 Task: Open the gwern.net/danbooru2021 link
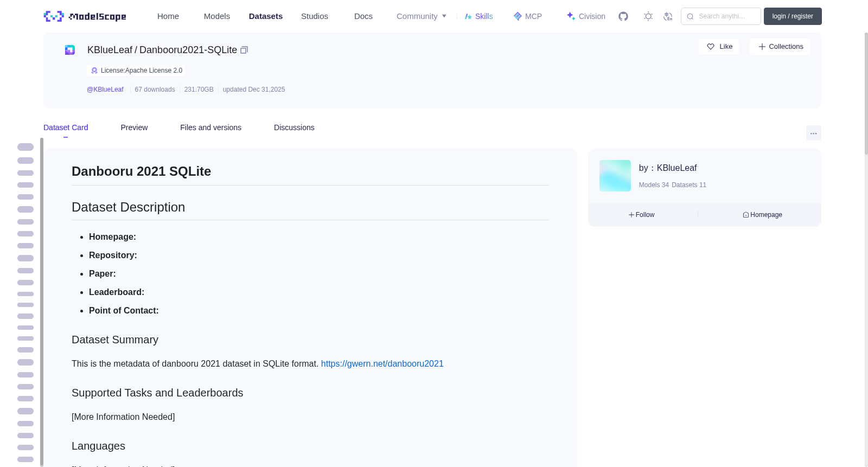click(382, 363)
